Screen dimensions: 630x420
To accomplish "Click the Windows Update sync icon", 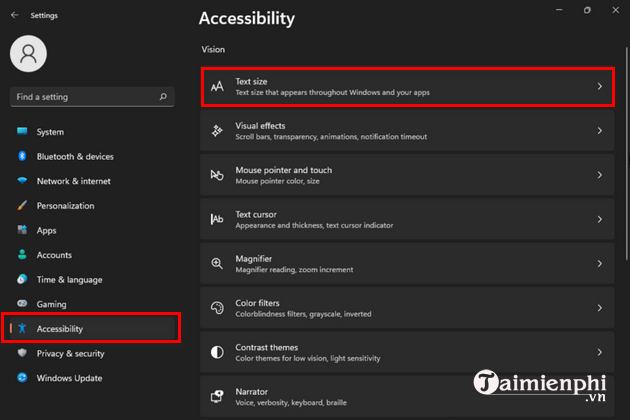I will coord(22,377).
